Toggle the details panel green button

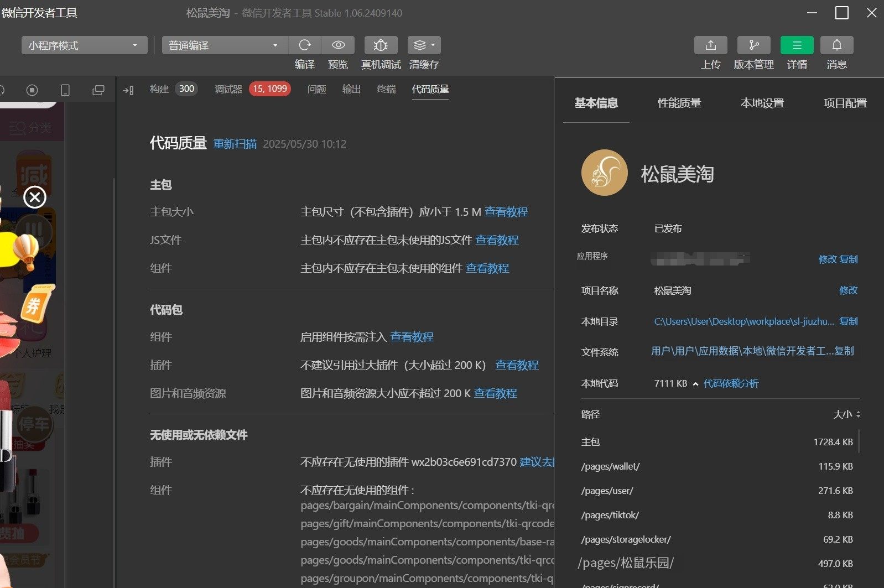(x=797, y=45)
